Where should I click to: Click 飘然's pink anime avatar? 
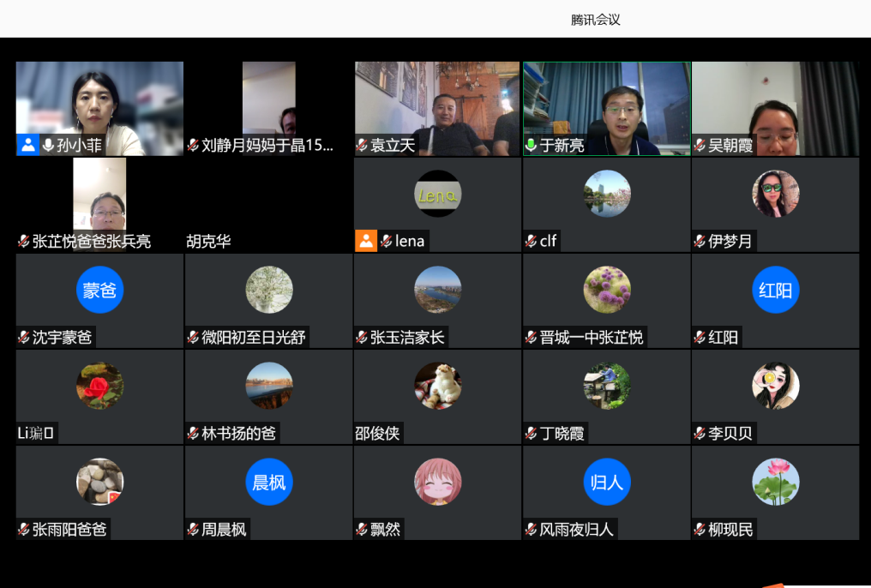[x=438, y=482]
